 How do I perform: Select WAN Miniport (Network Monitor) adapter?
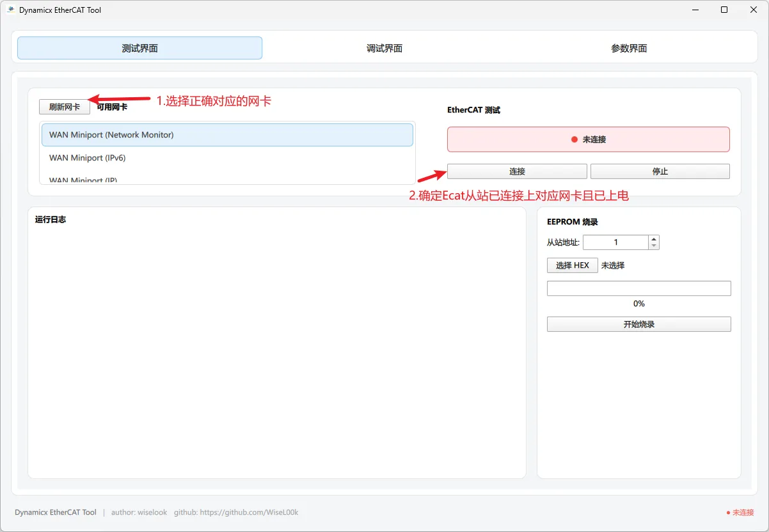(x=227, y=135)
